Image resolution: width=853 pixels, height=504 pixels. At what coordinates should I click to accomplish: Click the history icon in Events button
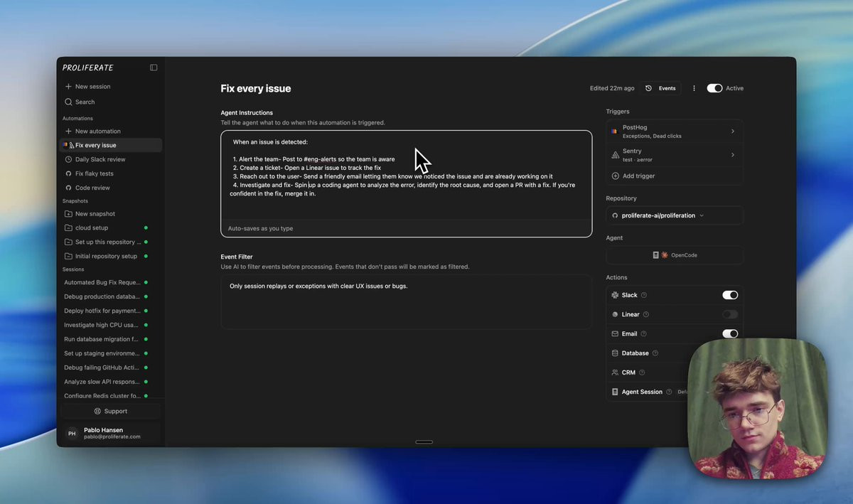[648, 88]
